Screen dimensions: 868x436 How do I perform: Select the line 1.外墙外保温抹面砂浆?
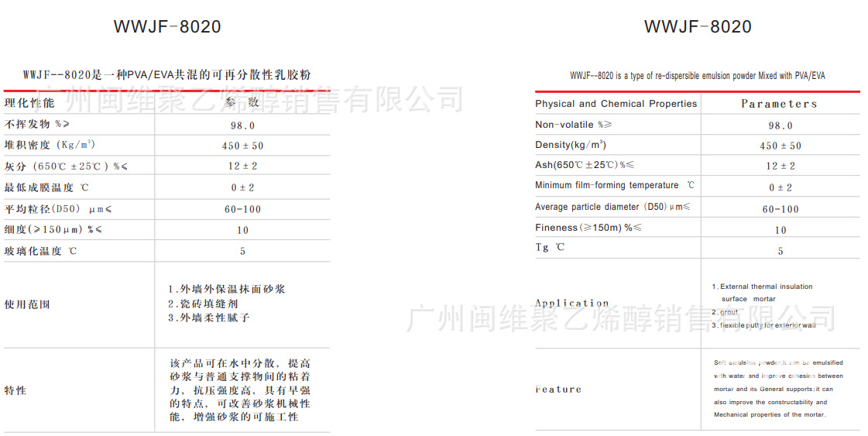click(x=227, y=289)
